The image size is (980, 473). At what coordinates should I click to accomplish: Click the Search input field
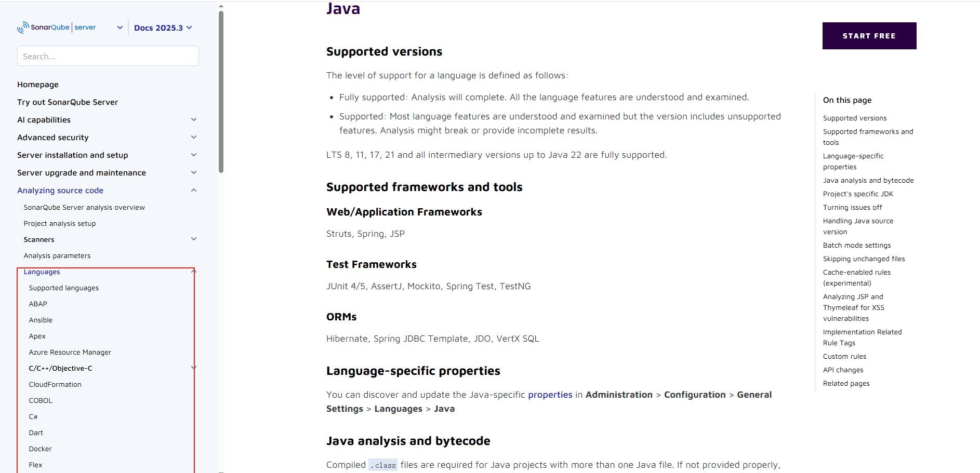[108, 56]
